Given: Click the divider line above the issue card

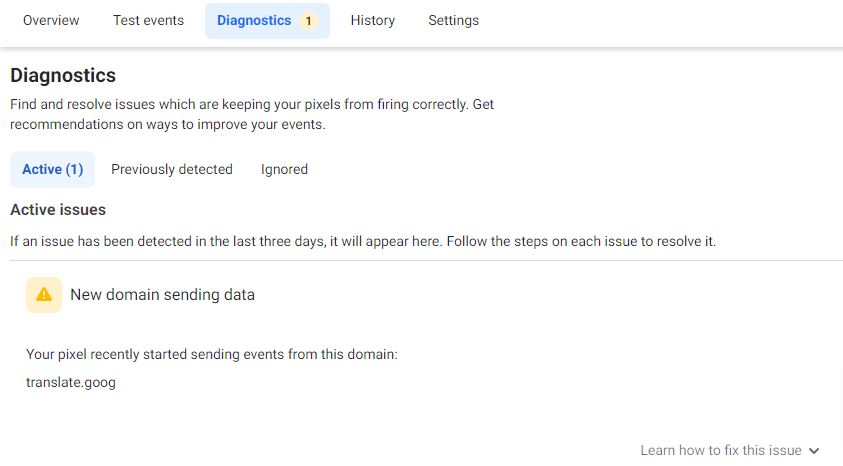Looking at the screenshot, I should pos(421,261).
